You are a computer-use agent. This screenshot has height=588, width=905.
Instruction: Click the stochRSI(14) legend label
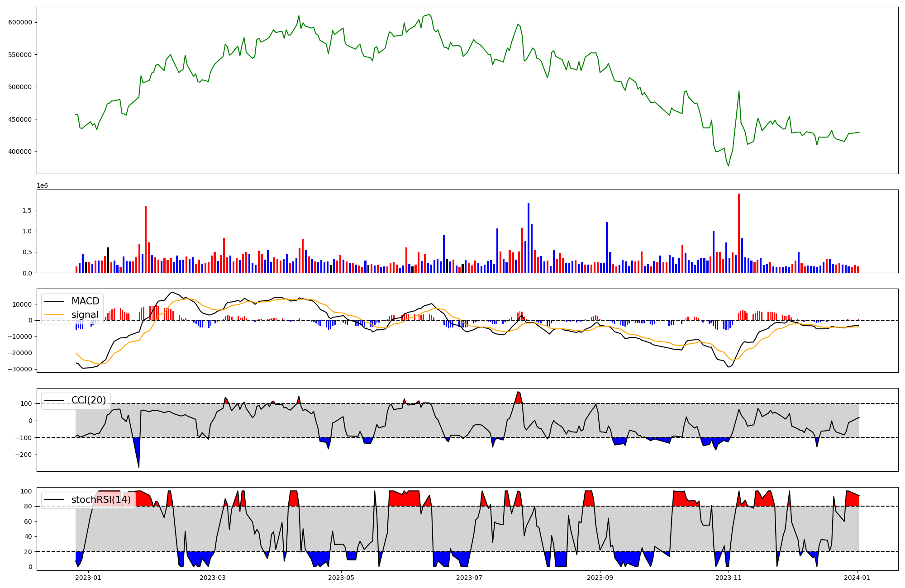[101, 500]
